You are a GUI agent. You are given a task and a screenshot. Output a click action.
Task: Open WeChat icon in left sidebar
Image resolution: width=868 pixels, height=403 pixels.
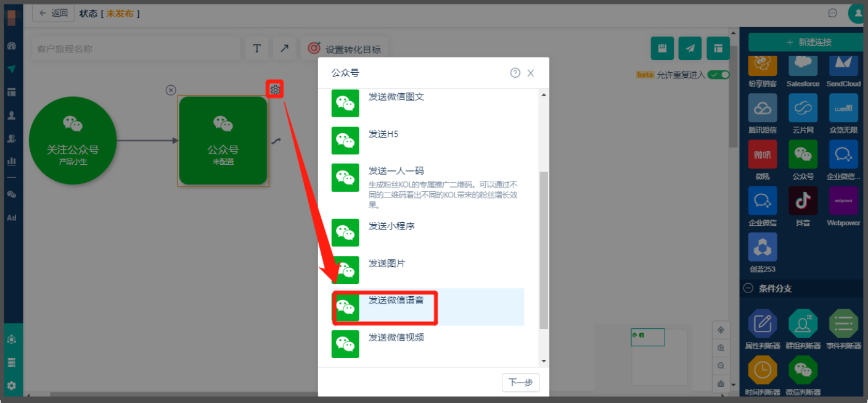(11, 194)
